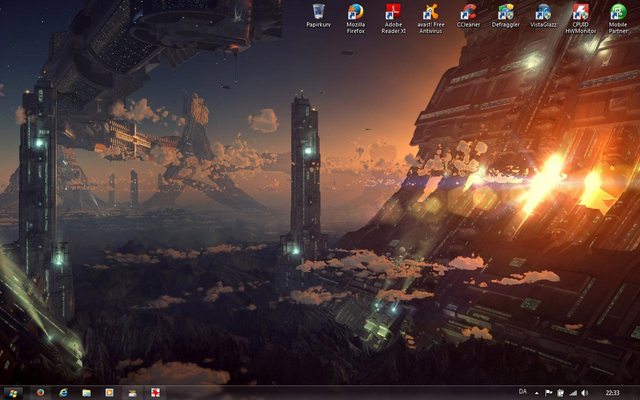Switch the DA input language indicator

(523, 392)
